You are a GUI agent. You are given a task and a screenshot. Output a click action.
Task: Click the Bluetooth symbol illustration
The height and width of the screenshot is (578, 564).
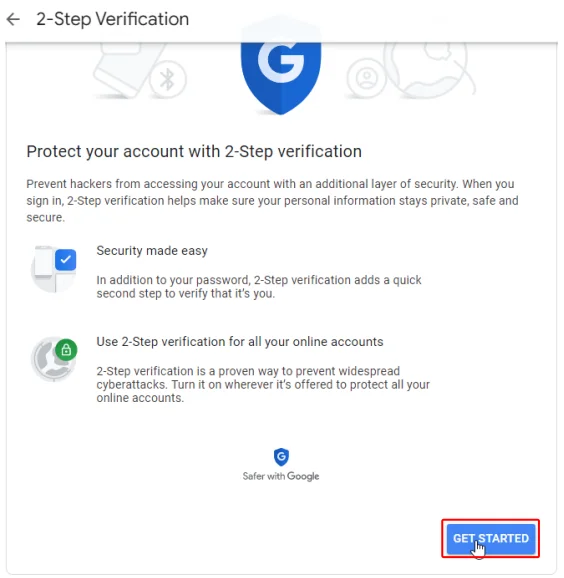[168, 79]
